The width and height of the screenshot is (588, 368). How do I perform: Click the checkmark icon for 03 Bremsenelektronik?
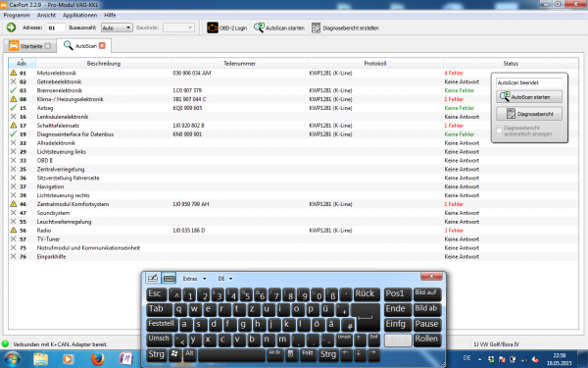point(13,90)
